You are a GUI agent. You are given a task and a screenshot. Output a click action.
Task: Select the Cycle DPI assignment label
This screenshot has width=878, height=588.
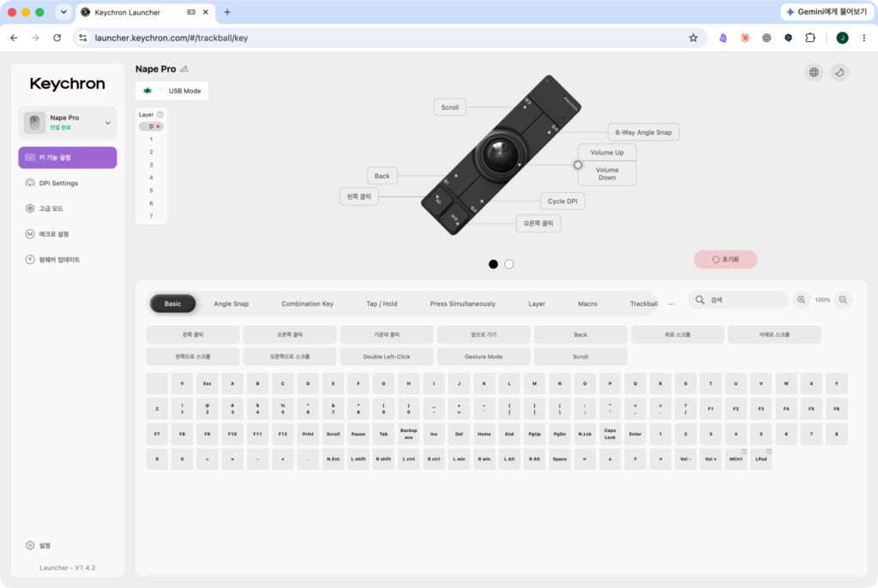coord(562,201)
